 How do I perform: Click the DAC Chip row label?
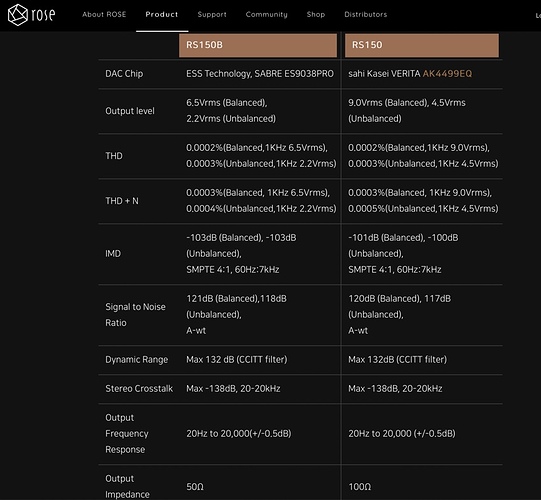(124, 73)
